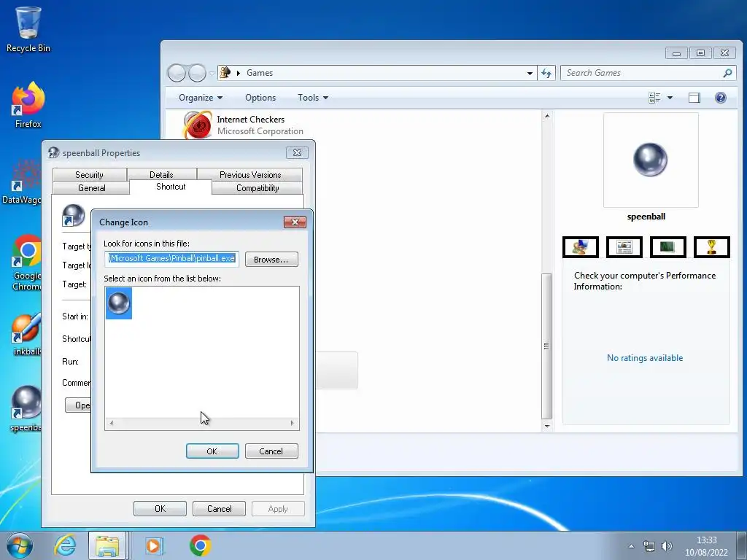Screen dimensions: 747x560
Task: Close the Change Icon dialog
Action: [295, 222]
